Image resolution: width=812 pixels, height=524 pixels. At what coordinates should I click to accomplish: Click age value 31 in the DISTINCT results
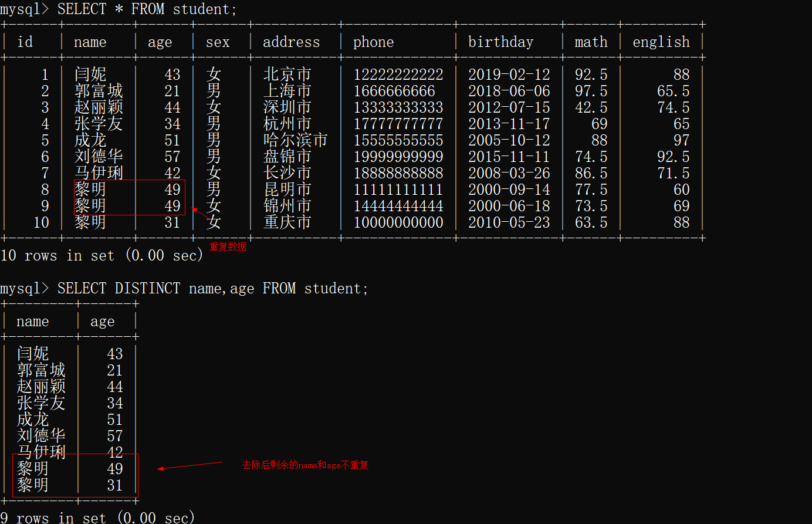[114, 485]
